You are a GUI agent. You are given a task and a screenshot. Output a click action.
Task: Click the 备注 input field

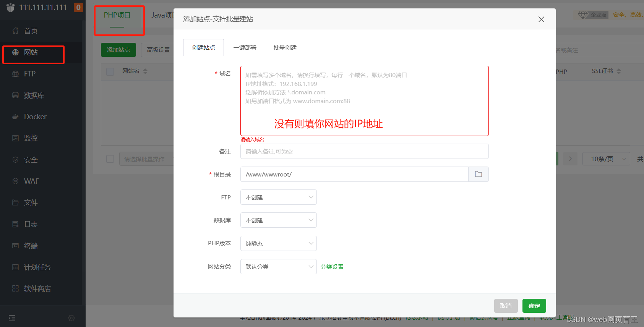point(365,151)
